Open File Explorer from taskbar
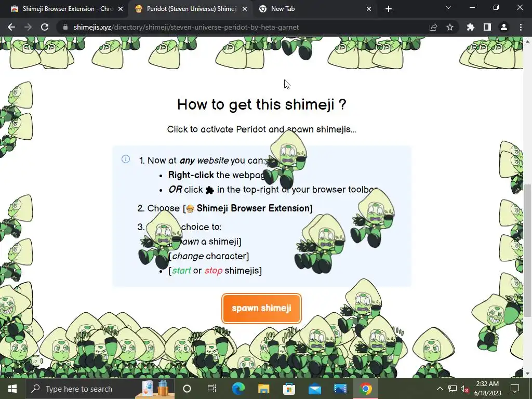532x399 pixels. 263,389
